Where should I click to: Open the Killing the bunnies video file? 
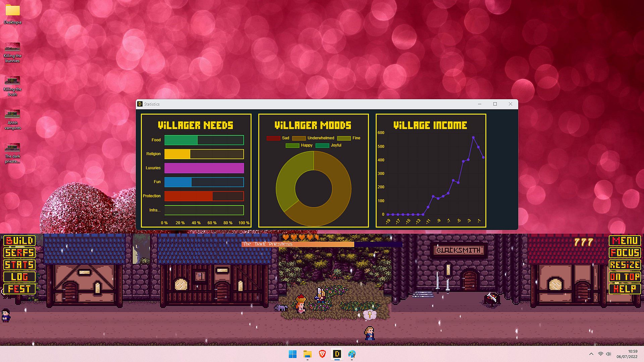(12, 47)
